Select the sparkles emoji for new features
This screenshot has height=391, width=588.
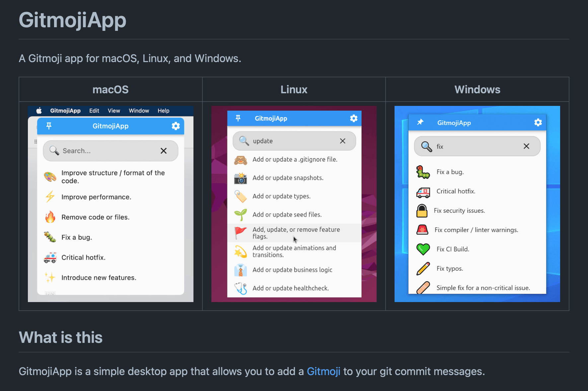[50, 277]
